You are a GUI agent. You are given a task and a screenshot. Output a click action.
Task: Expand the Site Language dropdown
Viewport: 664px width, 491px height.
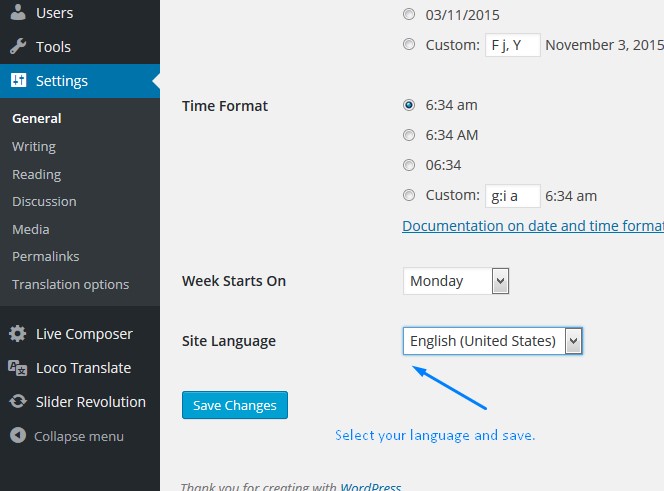492,341
